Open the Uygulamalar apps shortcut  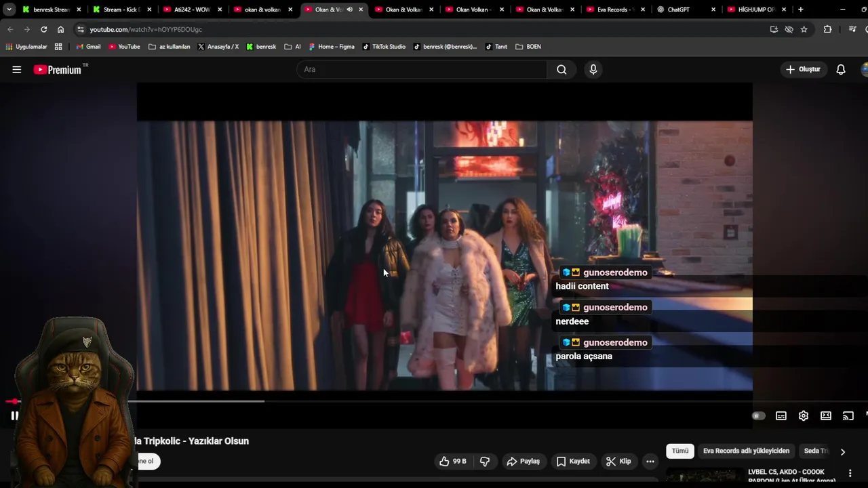pos(26,47)
